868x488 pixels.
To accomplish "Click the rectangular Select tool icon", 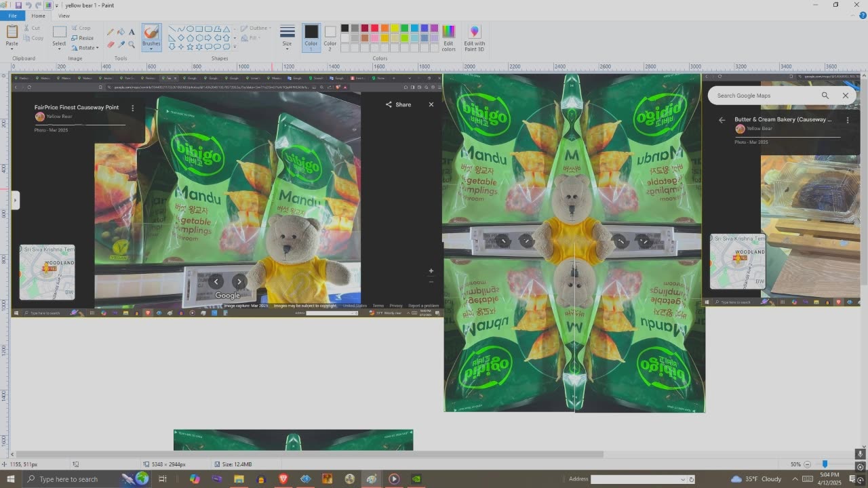I will point(60,32).
